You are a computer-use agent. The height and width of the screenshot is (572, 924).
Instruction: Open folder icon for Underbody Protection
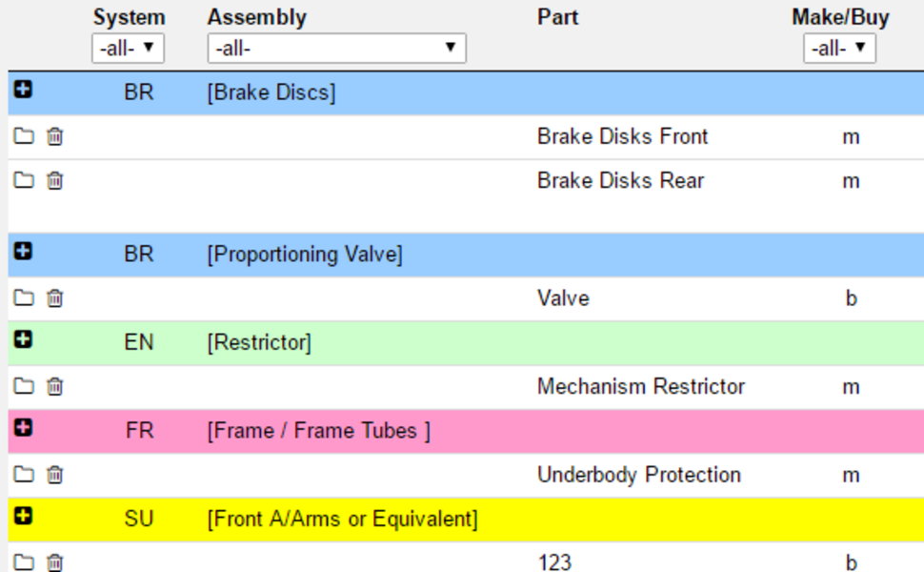[x=23, y=475]
